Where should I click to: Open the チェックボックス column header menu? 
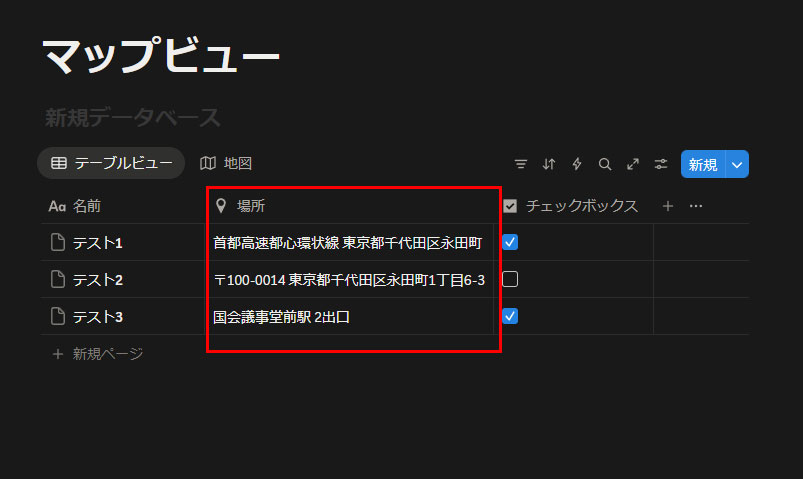click(581, 206)
